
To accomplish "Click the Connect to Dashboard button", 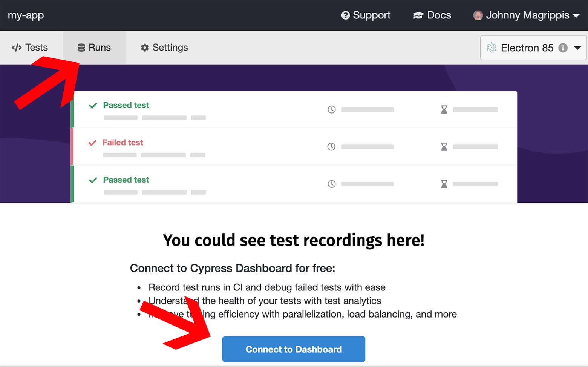I will (294, 349).
